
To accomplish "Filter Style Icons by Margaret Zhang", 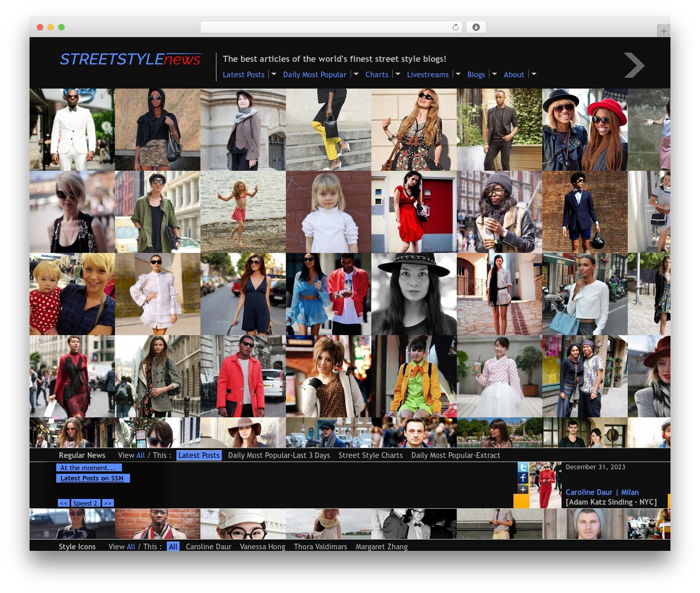I will click(382, 547).
